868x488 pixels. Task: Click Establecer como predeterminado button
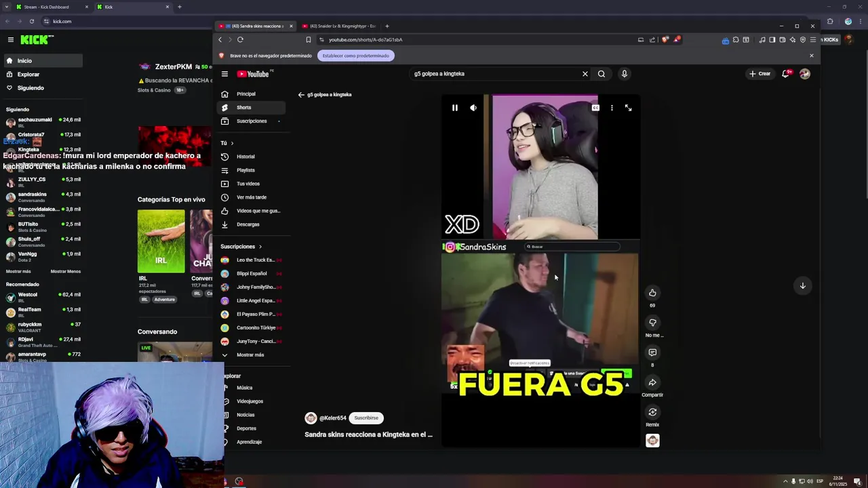[356, 56]
